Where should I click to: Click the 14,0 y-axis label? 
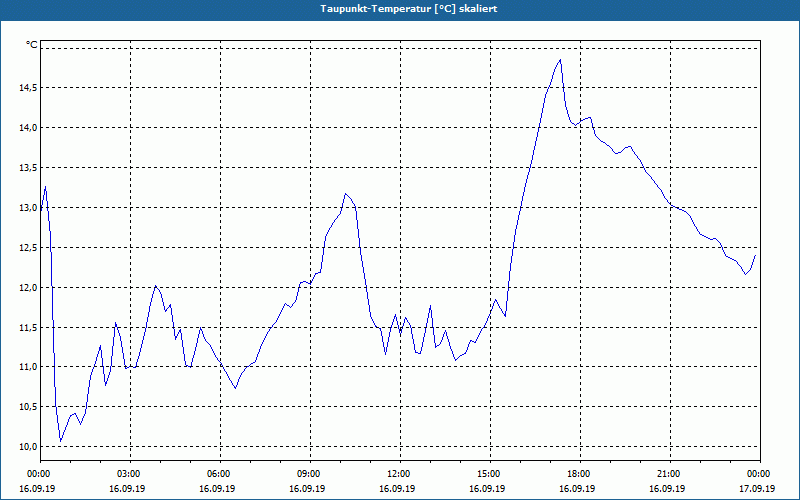tap(29, 128)
